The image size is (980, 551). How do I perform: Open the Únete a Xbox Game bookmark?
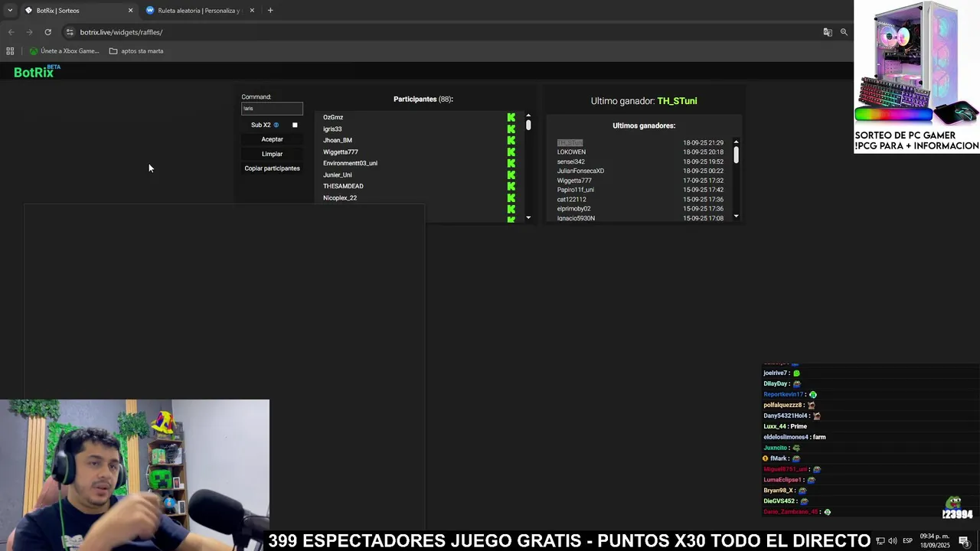(x=64, y=51)
